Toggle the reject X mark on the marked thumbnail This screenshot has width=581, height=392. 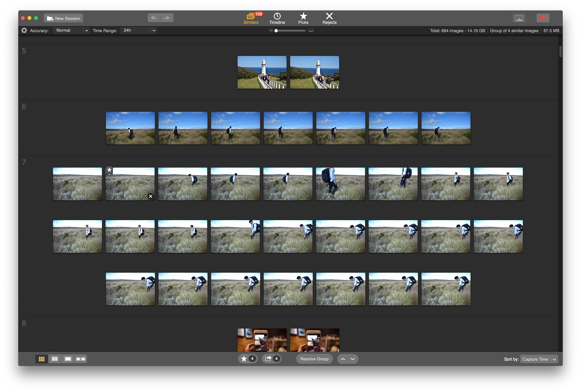click(150, 196)
